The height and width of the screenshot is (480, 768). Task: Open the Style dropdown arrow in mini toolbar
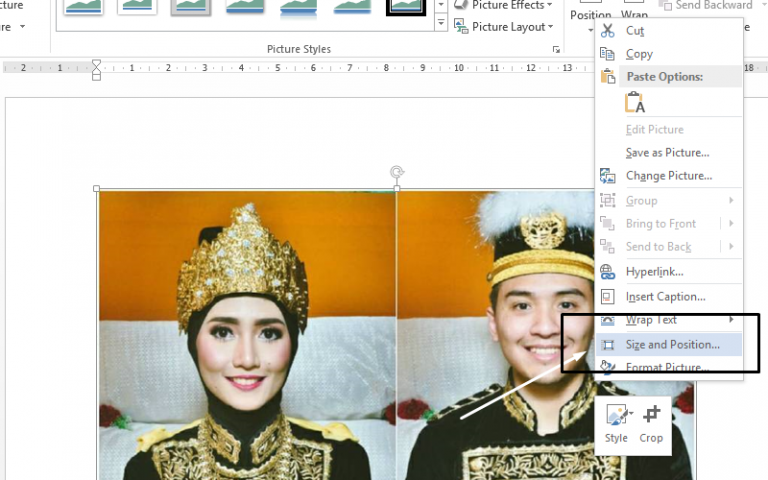pyautogui.click(x=631, y=414)
